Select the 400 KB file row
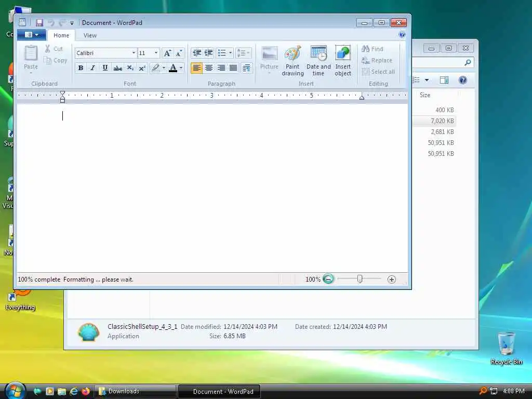Viewport: 532px width, 399px height. (434, 110)
